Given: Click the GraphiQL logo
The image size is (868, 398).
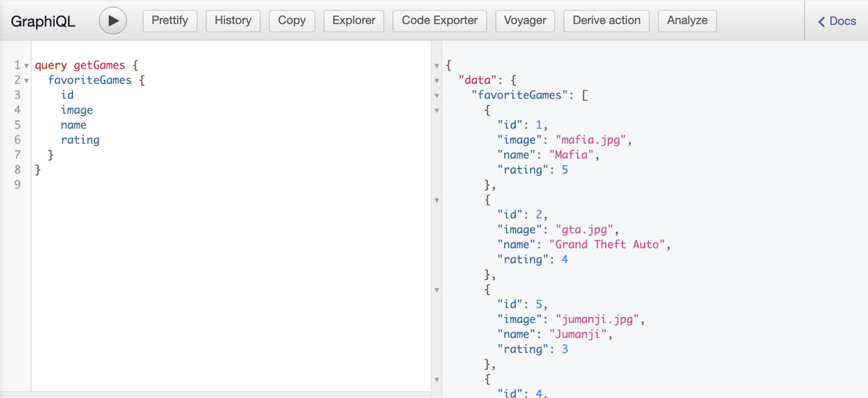Looking at the screenshot, I should 42,21.
